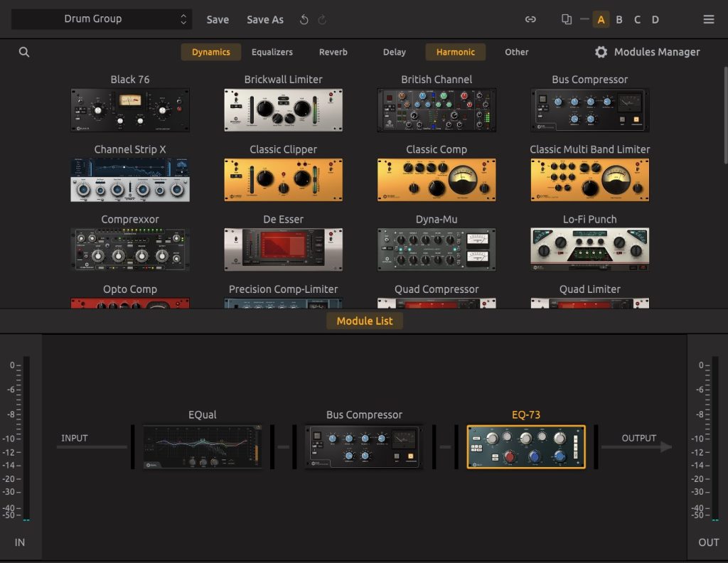Screen dimensions: 728x563
Task: Click the link chain icon
Action: pyautogui.click(x=530, y=20)
